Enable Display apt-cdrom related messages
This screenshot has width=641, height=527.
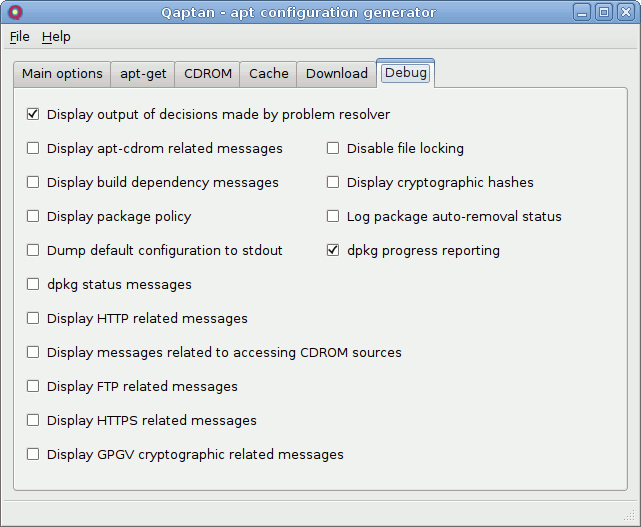point(33,148)
